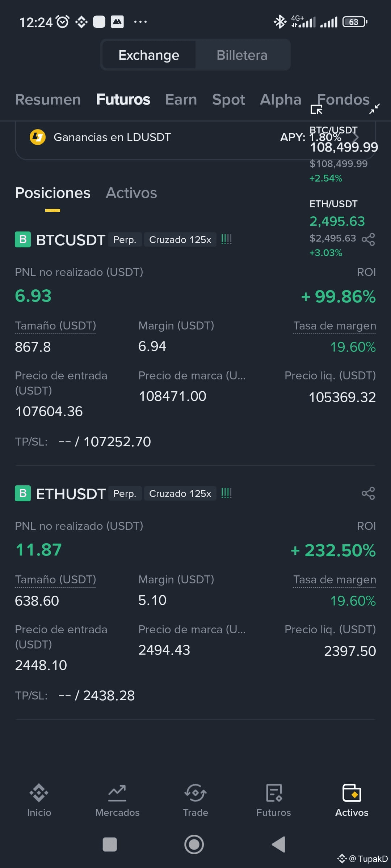Tap the Android back navigation button
The image size is (391, 868).
[279, 844]
